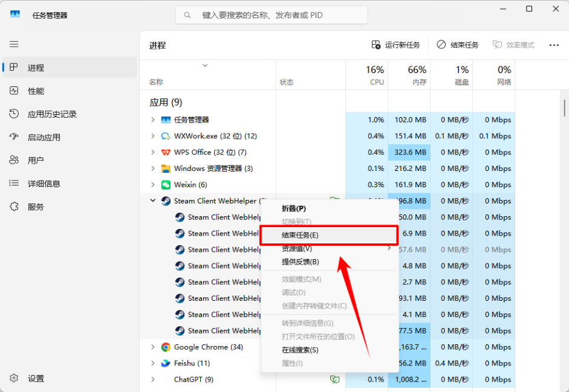The height and width of the screenshot is (392, 569).
Task: Click the Steam Client WebHelper parent icon
Action: 166,201
